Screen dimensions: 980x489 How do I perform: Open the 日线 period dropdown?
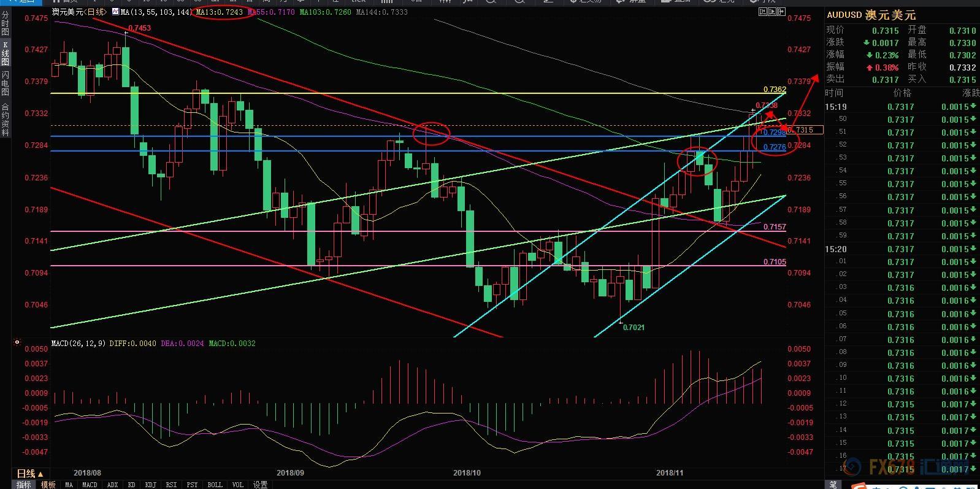(30, 474)
